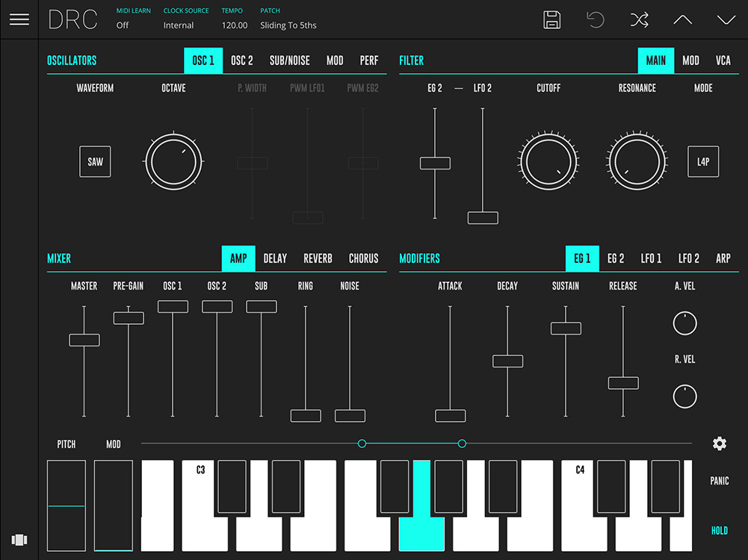The height and width of the screenshot is (560, 748).
Task: Open the hamburger menu
Action: [x=19, y=19]
